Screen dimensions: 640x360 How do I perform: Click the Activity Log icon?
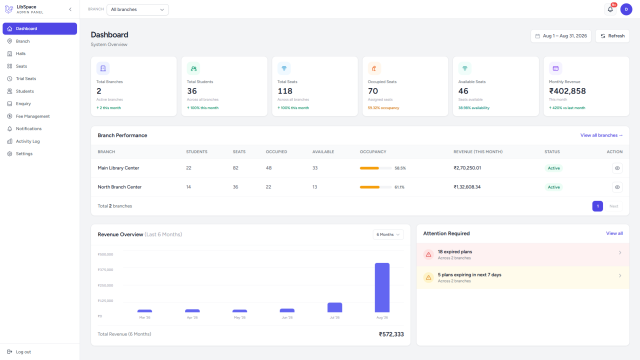tap(9, 141)
